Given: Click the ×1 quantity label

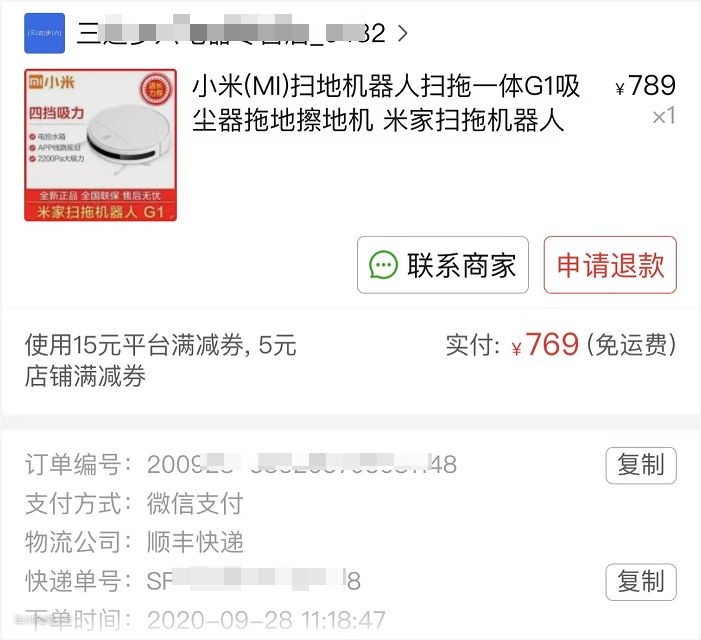Looking at the screenshot, I should pyautogui.click(x=664, y=116).
